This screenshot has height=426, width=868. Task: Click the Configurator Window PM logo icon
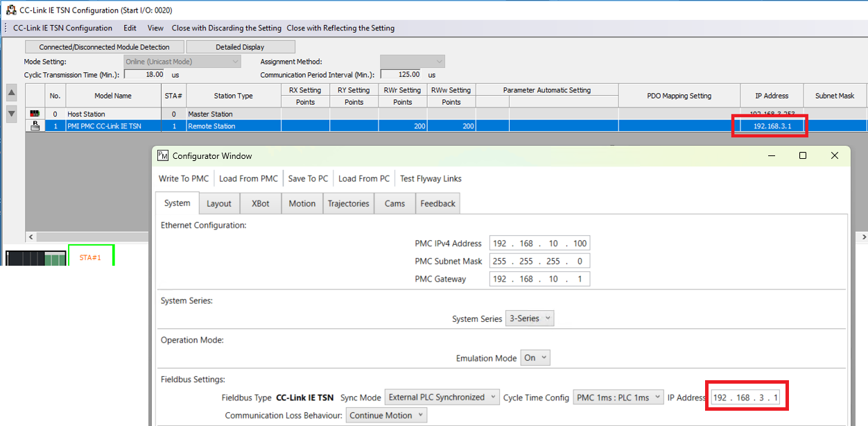pos(163,155)
